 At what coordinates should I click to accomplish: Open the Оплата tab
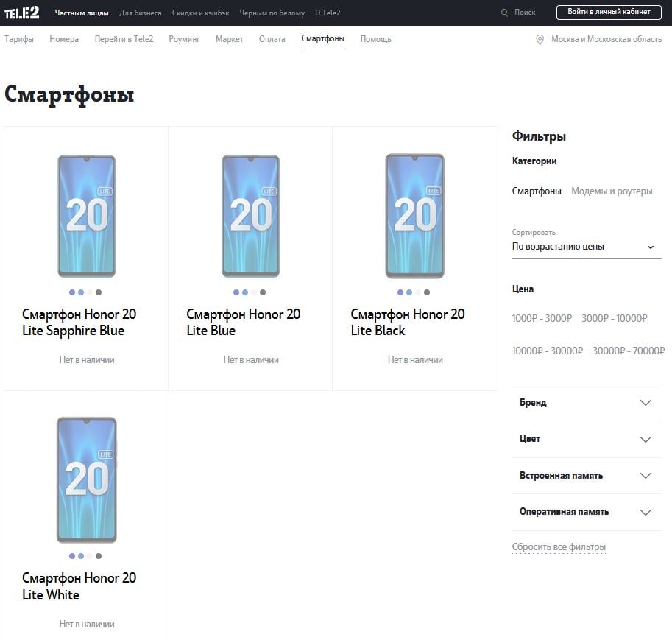pos(272,39)
